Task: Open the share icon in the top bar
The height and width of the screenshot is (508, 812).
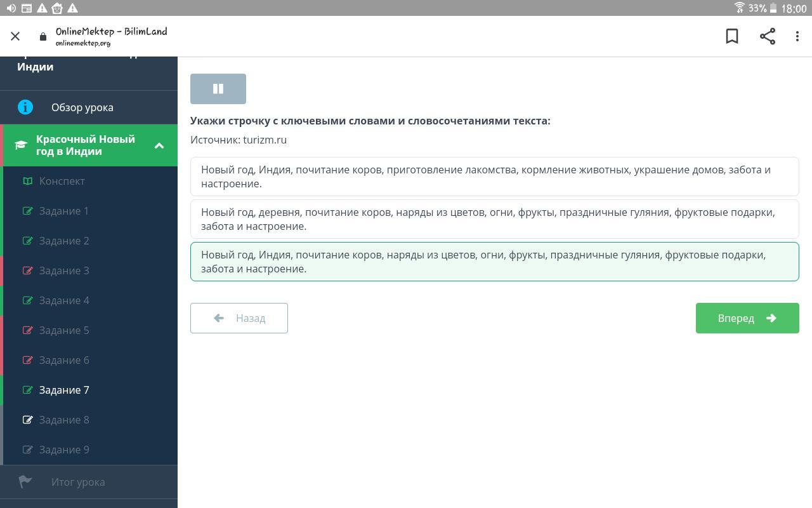Action: point(768,36)
